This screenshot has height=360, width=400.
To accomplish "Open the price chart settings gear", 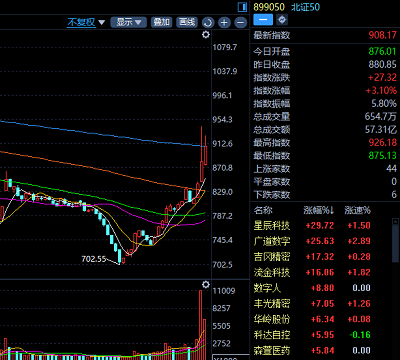I will tap(206, 35).
